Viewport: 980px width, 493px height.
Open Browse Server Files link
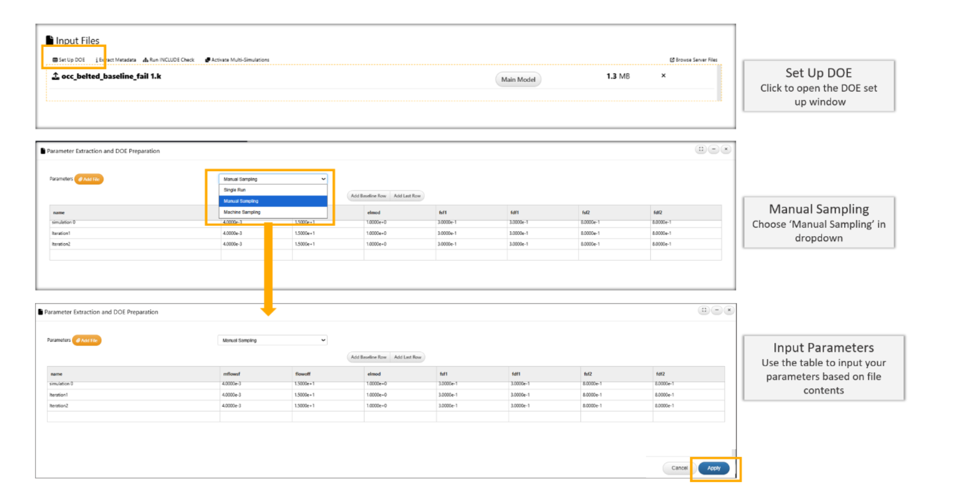693,60
